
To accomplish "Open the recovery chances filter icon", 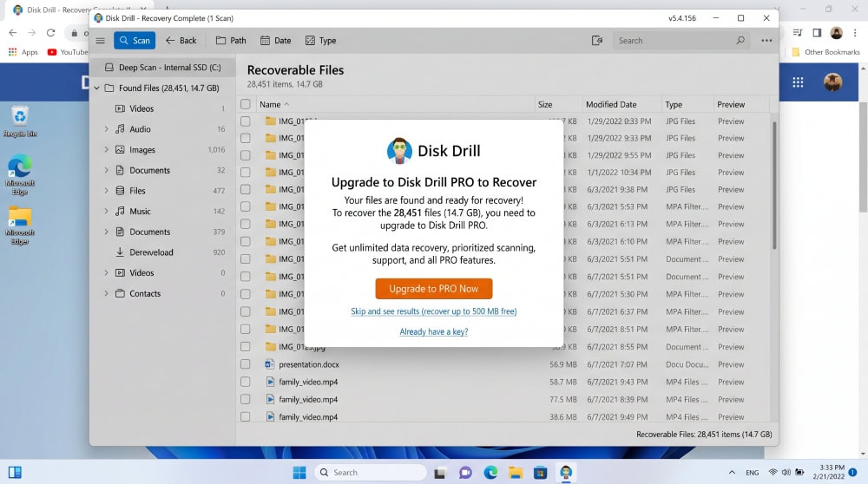I will click(x=597, y=41).
